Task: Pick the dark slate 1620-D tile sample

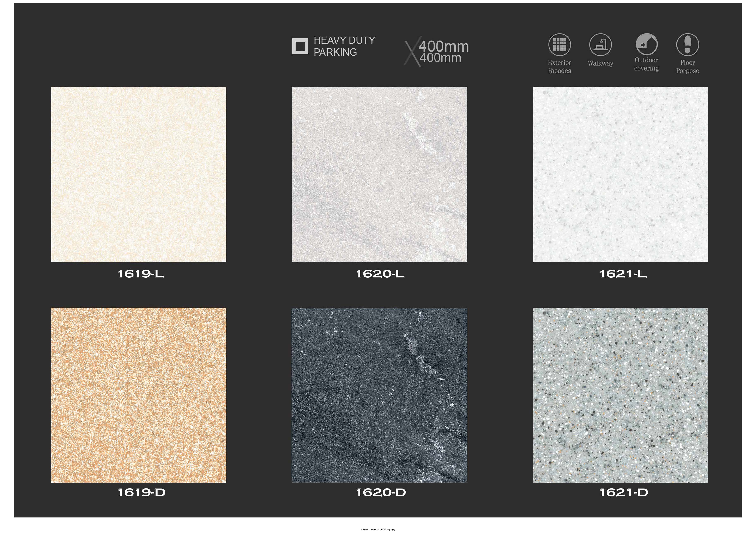Action: pos(379,395)
